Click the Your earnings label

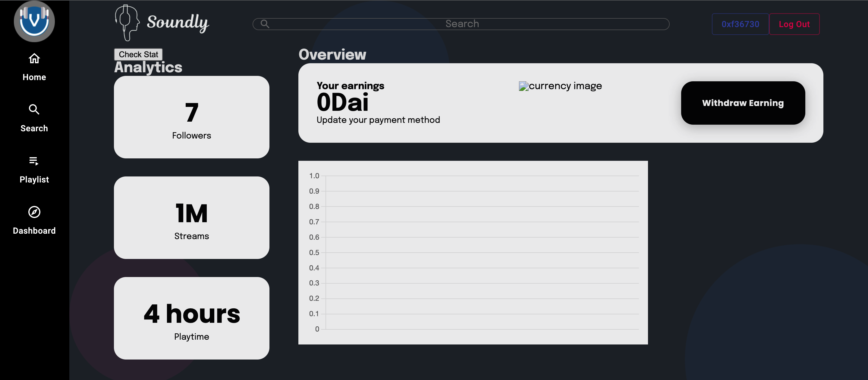point(350,86)
